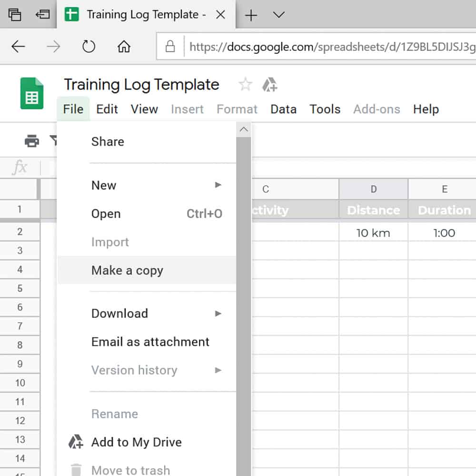Click the Add to Drive icon beside title

click(269, 84)
